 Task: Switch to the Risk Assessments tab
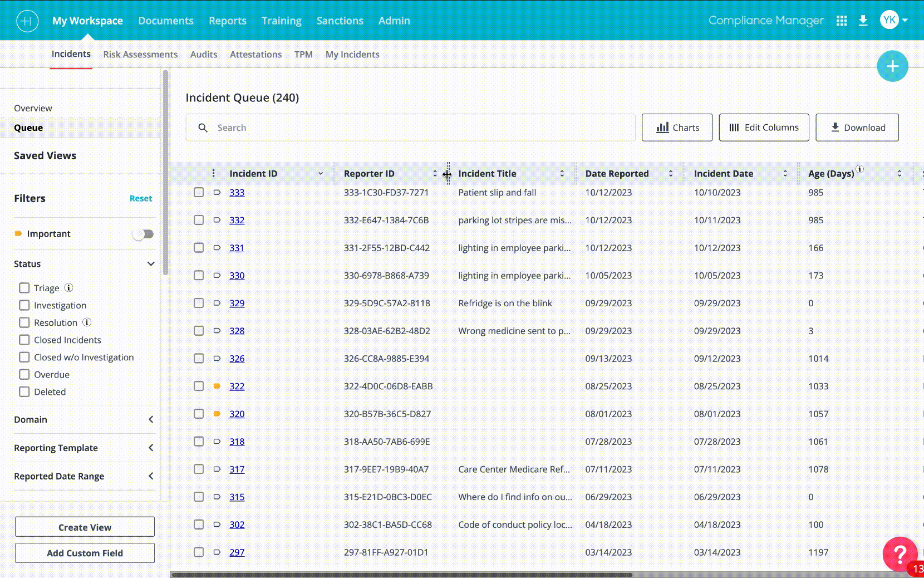140,54
